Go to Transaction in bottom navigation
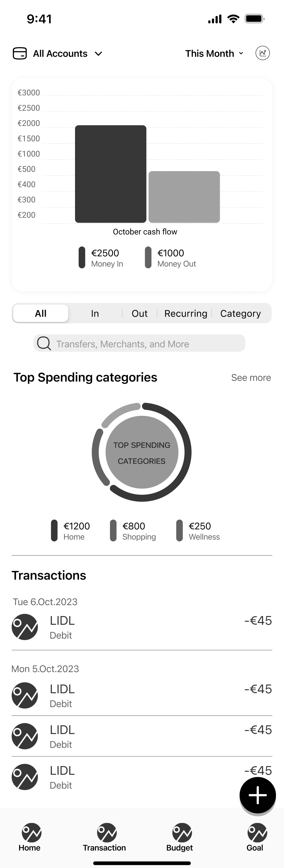 (106, 833)
